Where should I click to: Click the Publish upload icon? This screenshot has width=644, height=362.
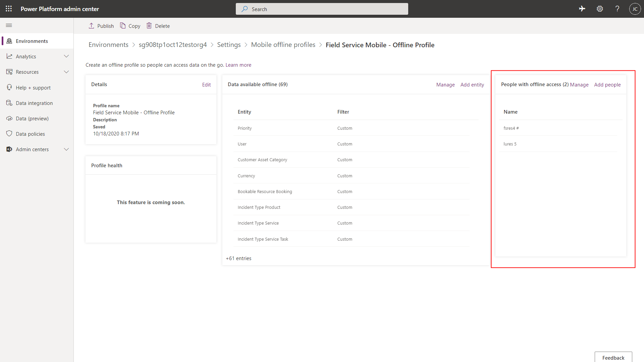[x=91, y=26]
